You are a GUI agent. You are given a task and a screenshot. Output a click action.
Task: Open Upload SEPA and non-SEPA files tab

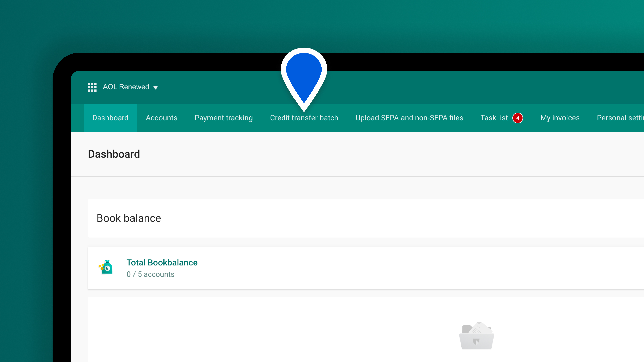click(409, 118)
